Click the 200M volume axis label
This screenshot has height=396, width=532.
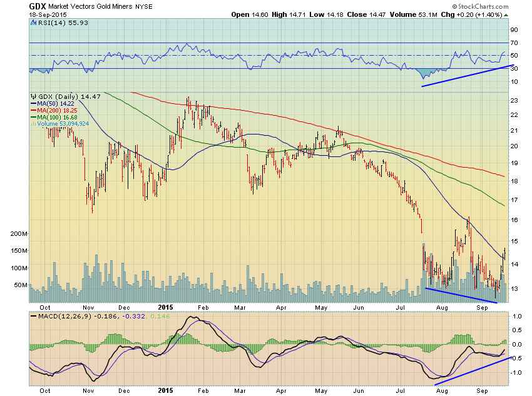(19, 234)
